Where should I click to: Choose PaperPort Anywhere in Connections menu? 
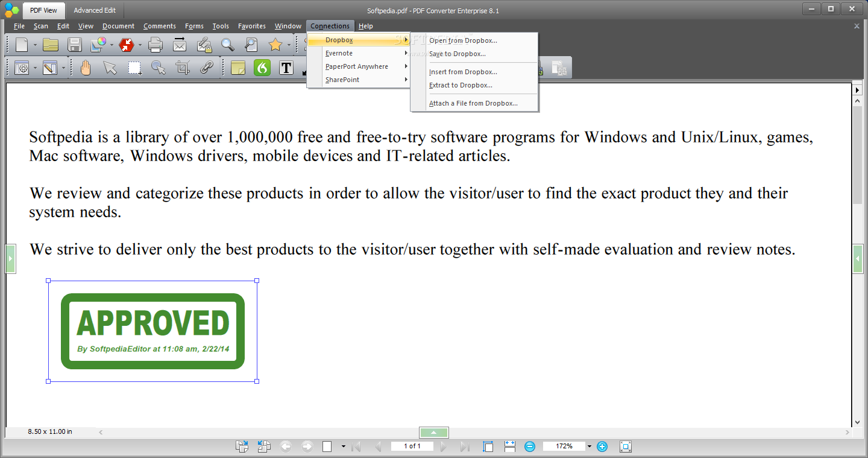[x=359, y=66]
